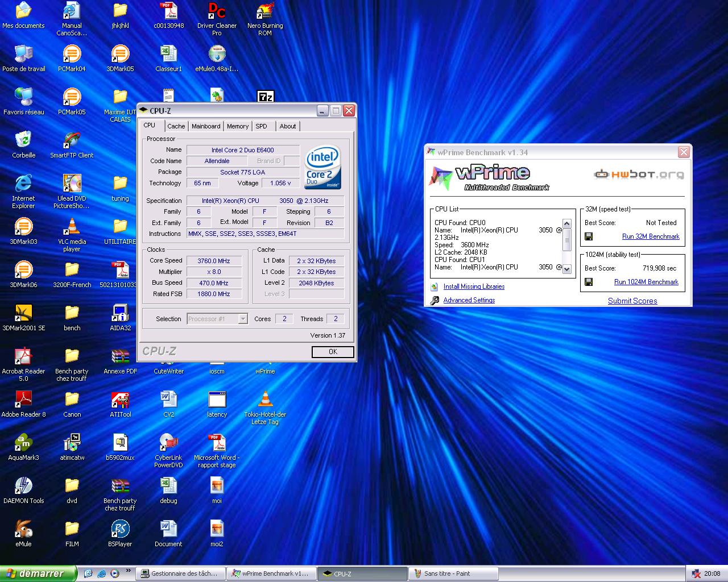728x582 pixels.
Task: Click the 719,908 sec best score
Action: (660, 268)
